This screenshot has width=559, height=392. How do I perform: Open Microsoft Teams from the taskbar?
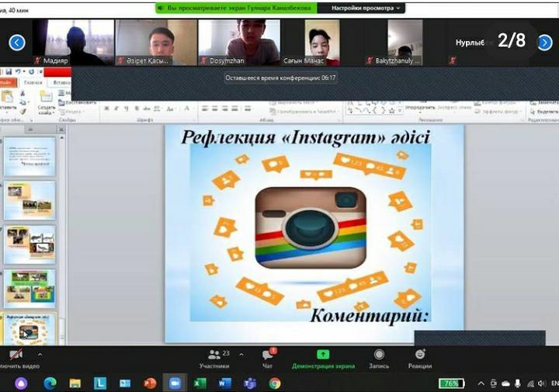250,383
